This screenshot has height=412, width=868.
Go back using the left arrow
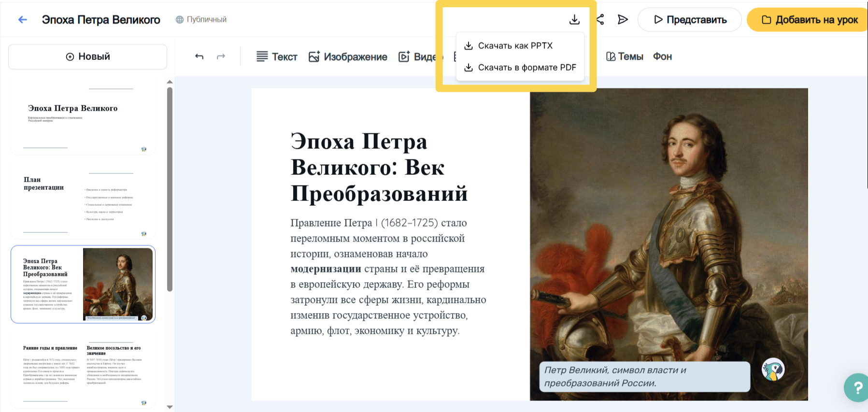[x=22, y=20]
